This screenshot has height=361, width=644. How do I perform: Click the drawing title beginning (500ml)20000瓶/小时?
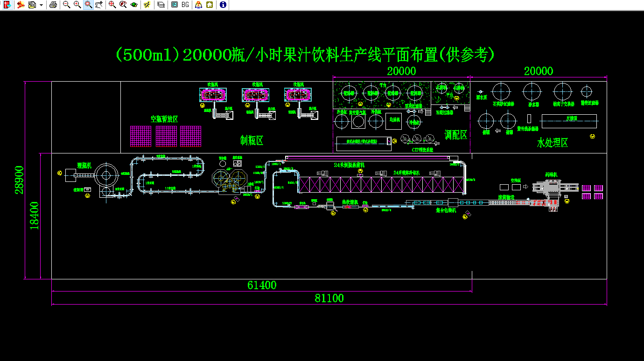[x=305, y=55]
